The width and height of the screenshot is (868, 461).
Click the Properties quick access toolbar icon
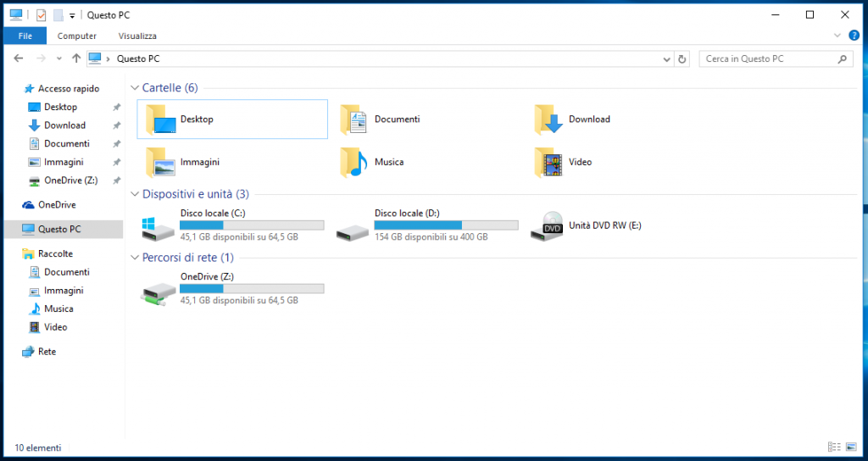(x=41, y=15)
